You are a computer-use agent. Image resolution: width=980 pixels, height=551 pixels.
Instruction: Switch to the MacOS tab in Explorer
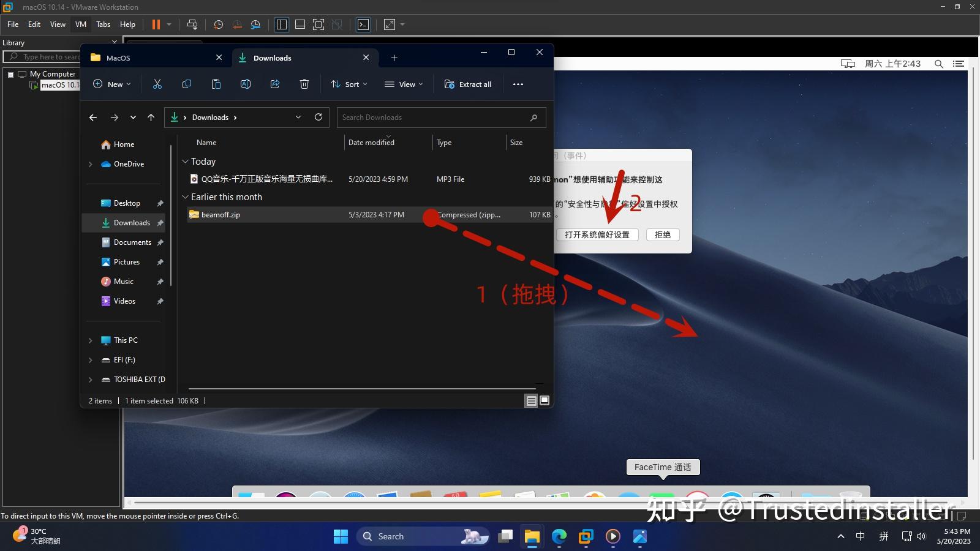point(118,57)
